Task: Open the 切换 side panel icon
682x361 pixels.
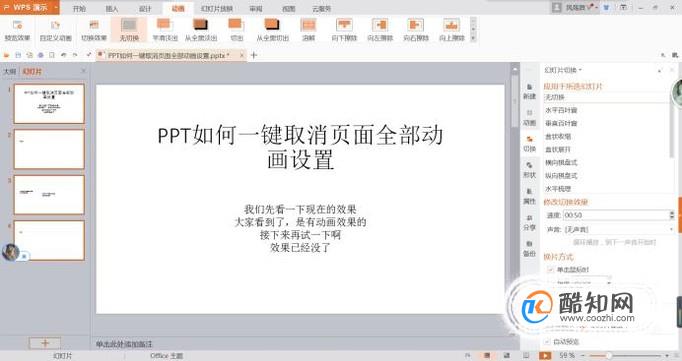Action: 529,144
